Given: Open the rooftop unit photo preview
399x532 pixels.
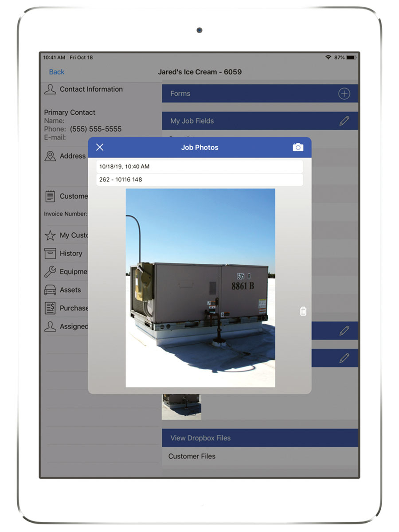Looking at the screenshot, I should click(x=200, y=287).
